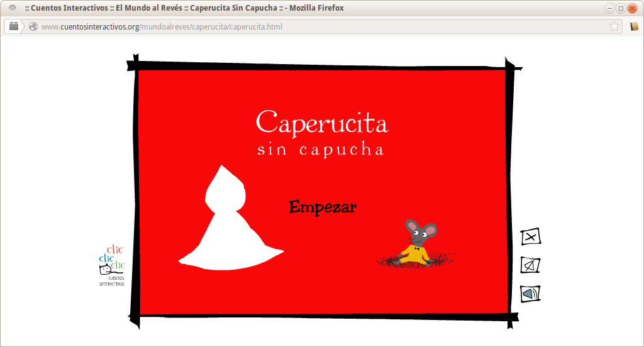Click the globe site identity icon

tap(33, 26)
